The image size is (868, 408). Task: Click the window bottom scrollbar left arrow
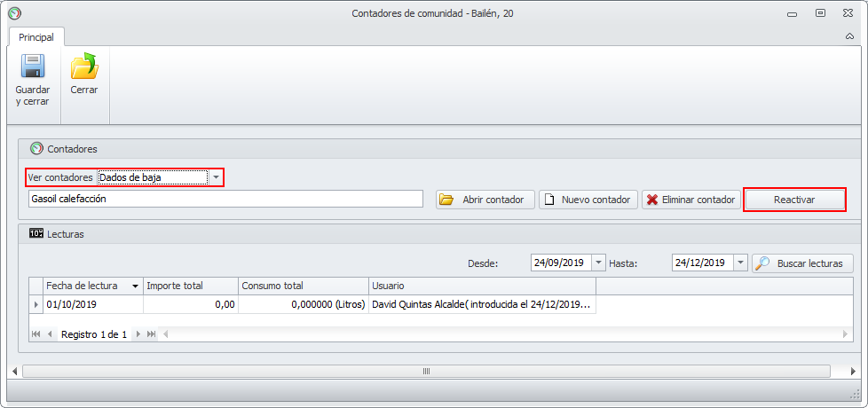[x=14, y=371]
